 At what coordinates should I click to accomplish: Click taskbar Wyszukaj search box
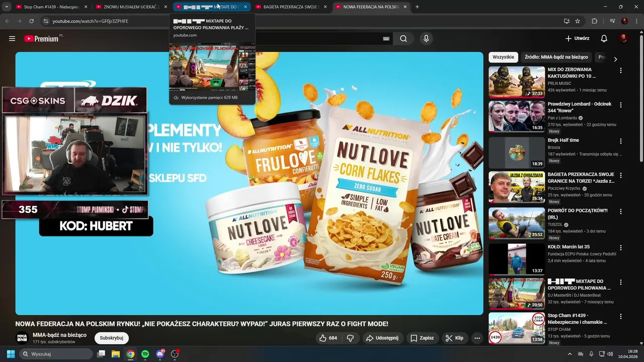[x=56, y=354]
